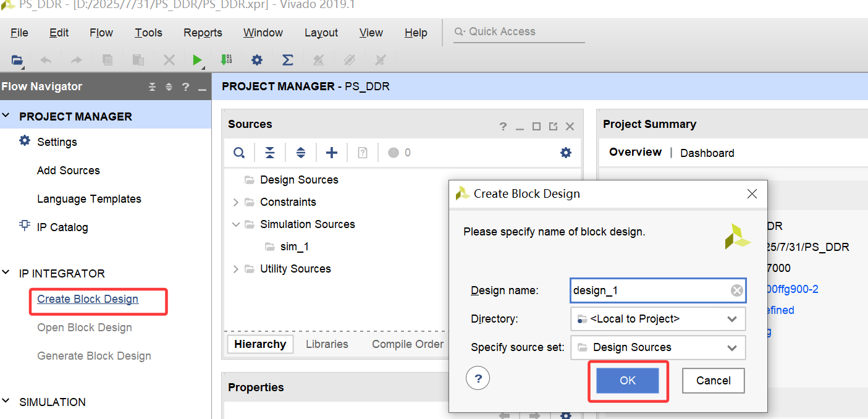Clear the Design name field X icon
Viewport: 868px width, 419px height.
point(736,290)
